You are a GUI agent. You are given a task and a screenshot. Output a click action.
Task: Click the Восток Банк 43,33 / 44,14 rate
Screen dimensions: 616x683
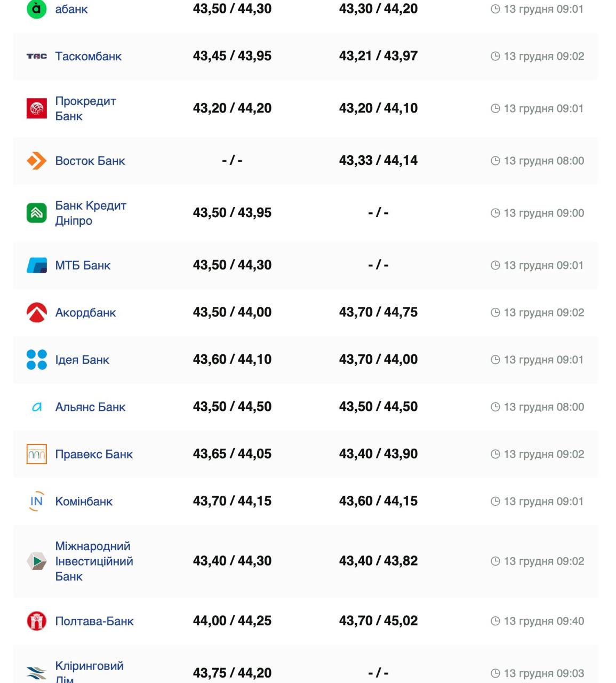pyautogui.click(x=378, y=161)
